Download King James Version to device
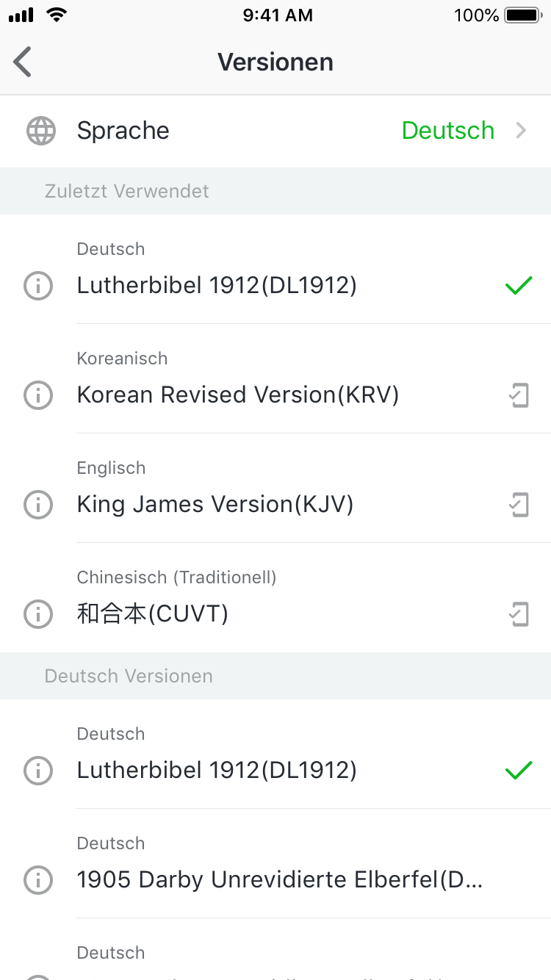The height and width of the screenshot is (980, 551). point(519,505)
